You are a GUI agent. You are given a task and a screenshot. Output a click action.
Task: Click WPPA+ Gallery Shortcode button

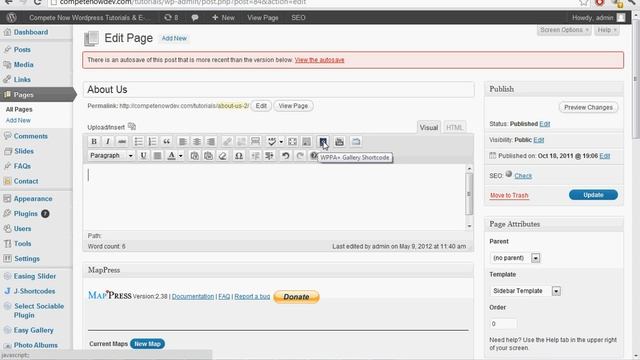(323, 142)
